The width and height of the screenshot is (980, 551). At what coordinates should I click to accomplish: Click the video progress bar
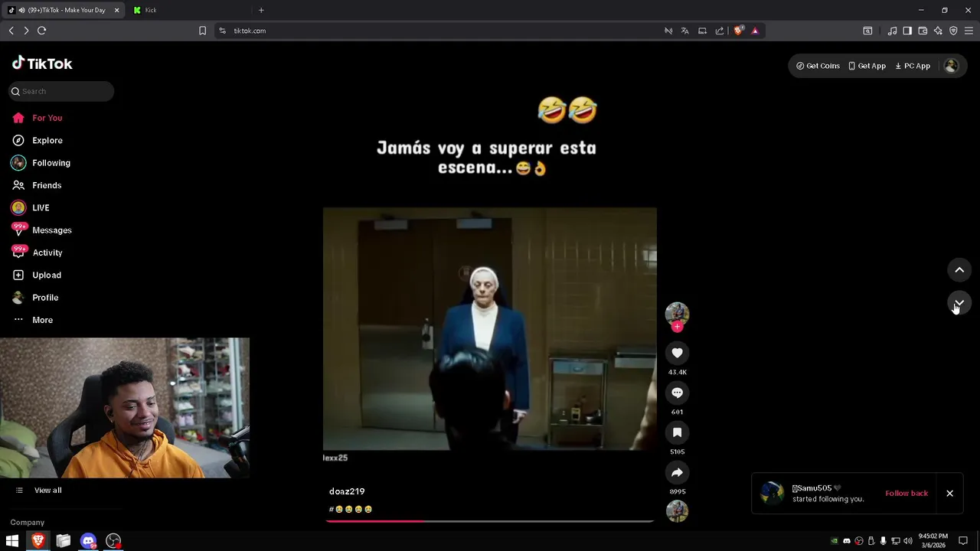coord(490,521)
